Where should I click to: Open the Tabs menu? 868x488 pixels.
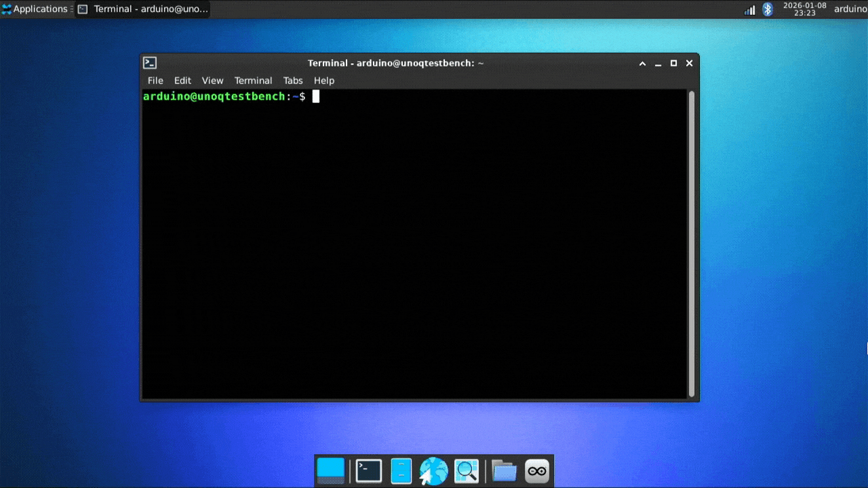(x=293, y=81)
